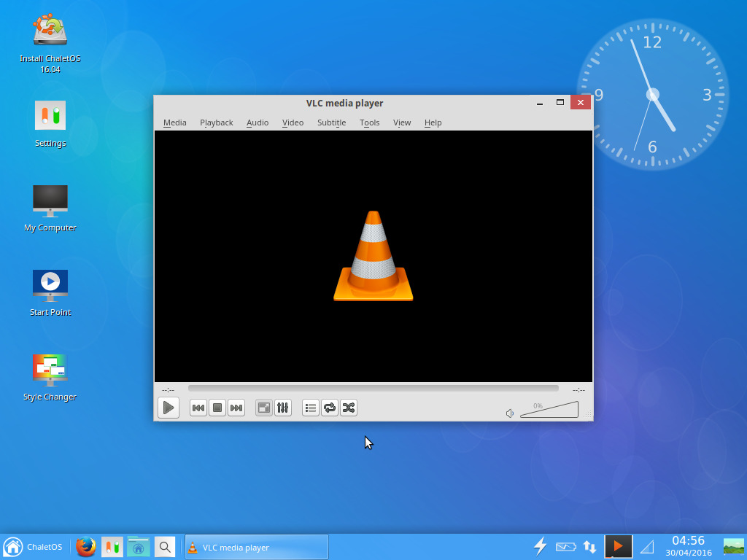This screenshot has height=560, width=747.
Task: Open the Playback menu
Action: (x=216, y=122)
